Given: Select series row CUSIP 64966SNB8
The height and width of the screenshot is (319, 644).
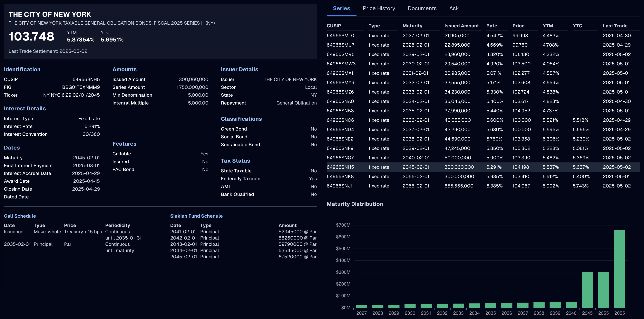Looking at the screenshot, I should 483,111.
